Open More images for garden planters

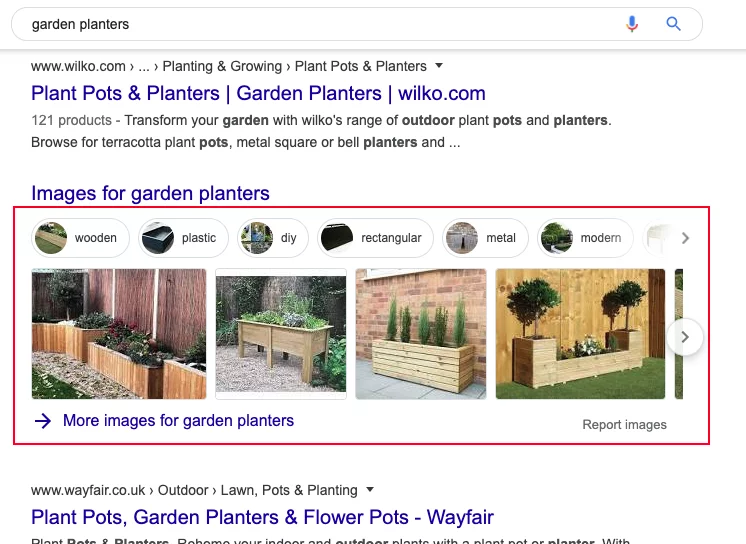point(178,421)
